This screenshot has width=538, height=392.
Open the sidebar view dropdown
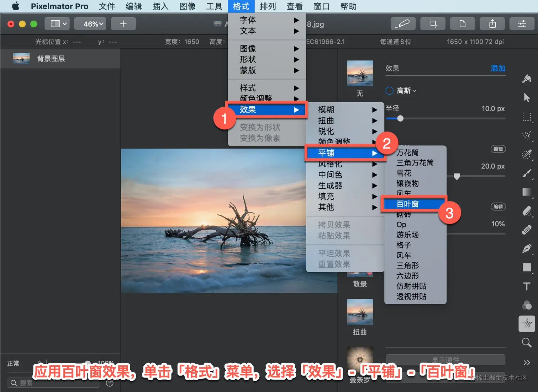tap(57, 24)
